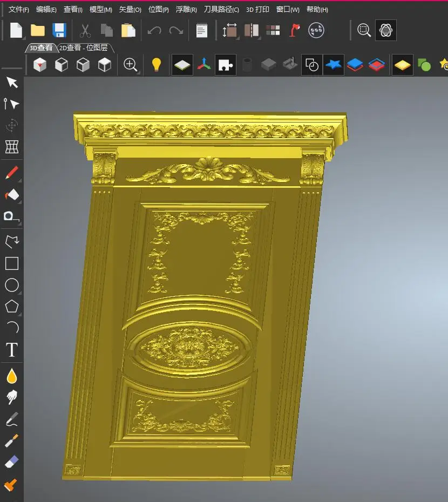This screenshot has height=502, width=448.
Task: Toggle the blue star relief layer view
Action: point(334,65)
